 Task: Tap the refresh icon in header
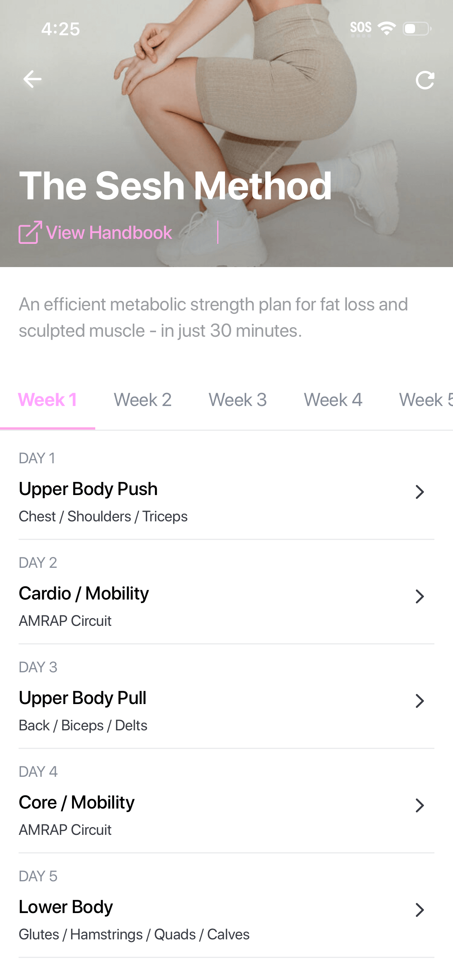pyautogui.click(x=425, y=80)
